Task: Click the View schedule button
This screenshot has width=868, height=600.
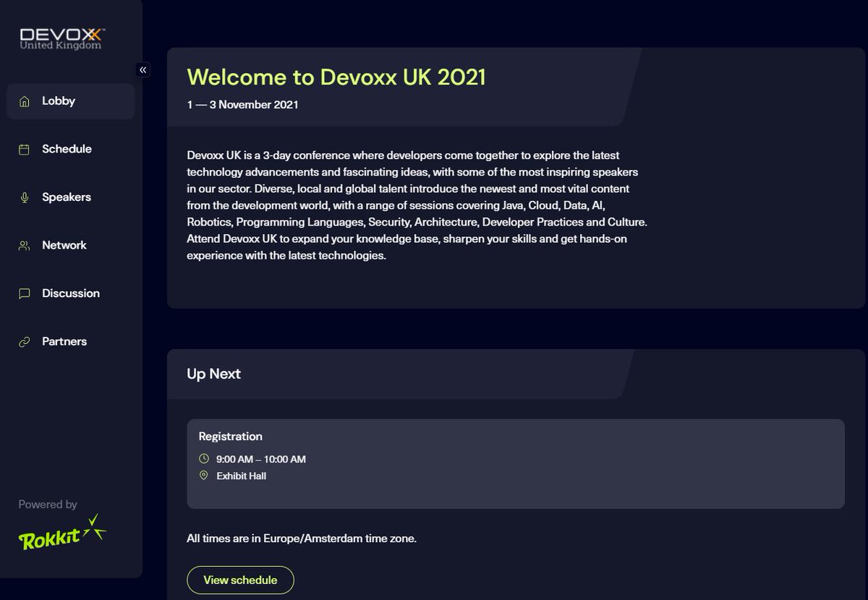Action: pyautogui.click(x=241, y=580)
